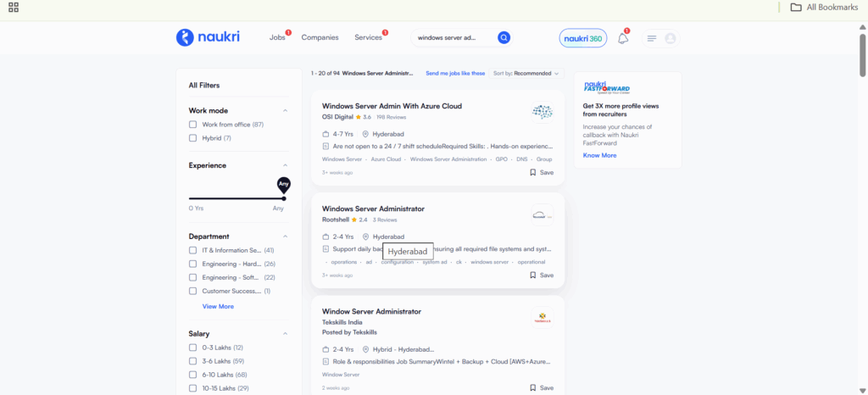Enable the Work from office filter

click(193, 125)
